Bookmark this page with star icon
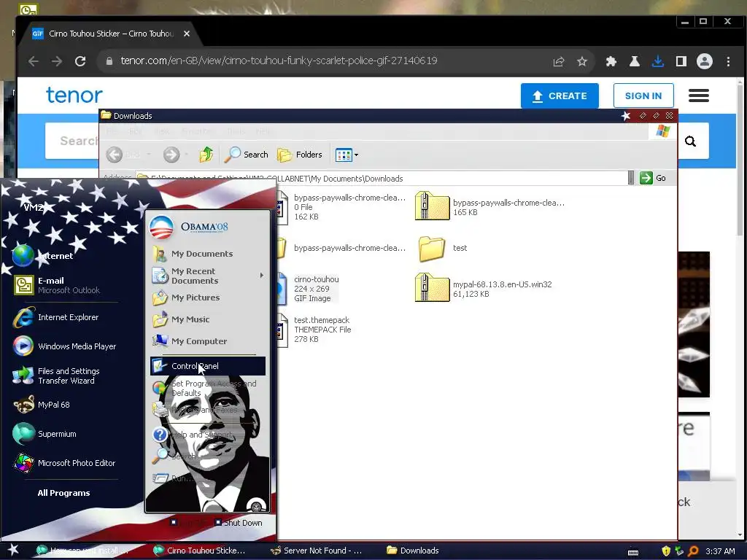Image resolution: width=747 pixels, height=560 pixels. [x=581, y=61]
